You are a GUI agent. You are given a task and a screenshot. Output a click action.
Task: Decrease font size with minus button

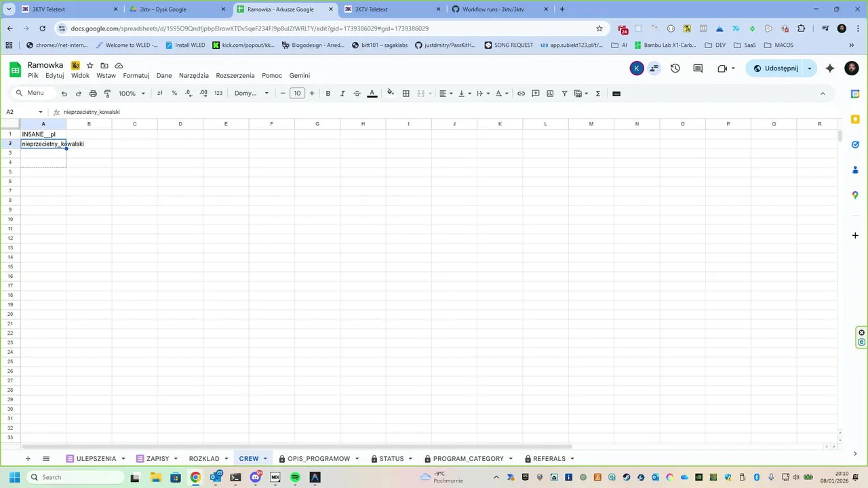coord(283,94)
